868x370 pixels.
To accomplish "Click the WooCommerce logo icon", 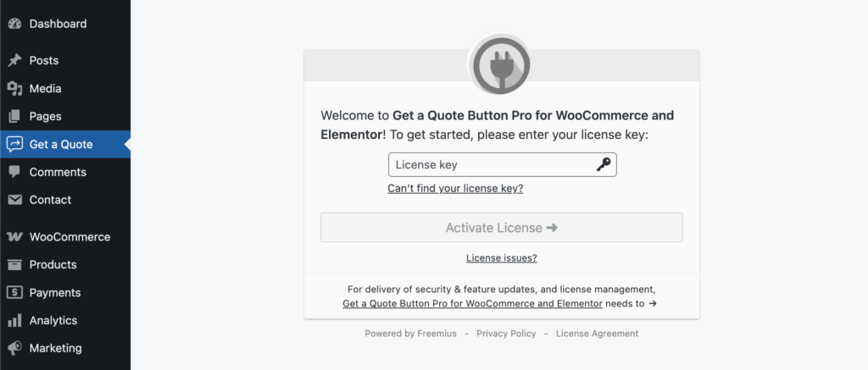I will click(x=14, y=237).
